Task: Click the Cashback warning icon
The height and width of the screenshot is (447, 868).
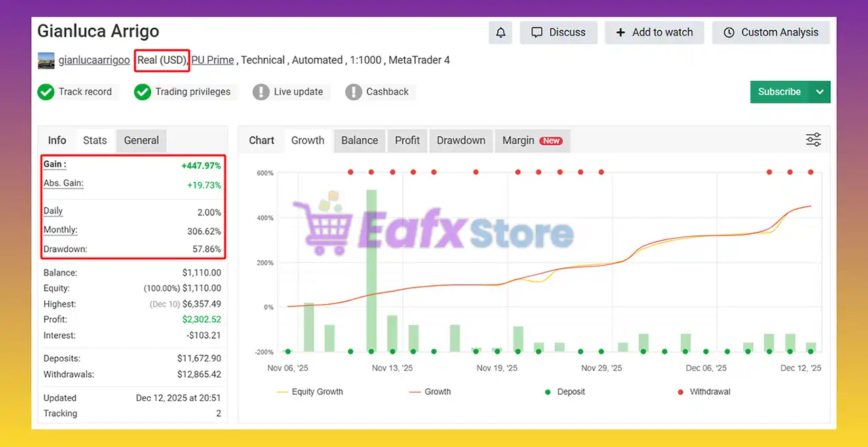Action: (x=353, y=92)
